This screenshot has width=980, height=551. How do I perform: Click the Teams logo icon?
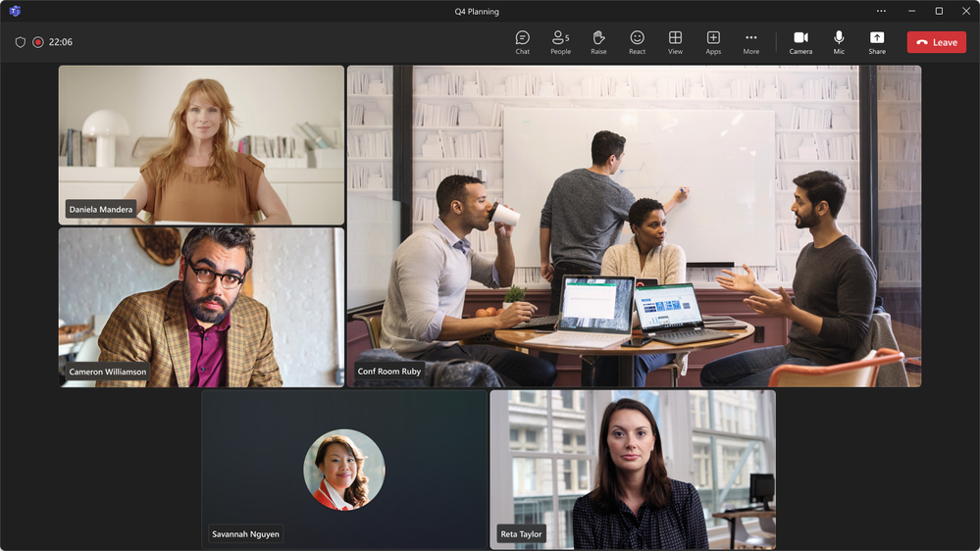point(15,11)
